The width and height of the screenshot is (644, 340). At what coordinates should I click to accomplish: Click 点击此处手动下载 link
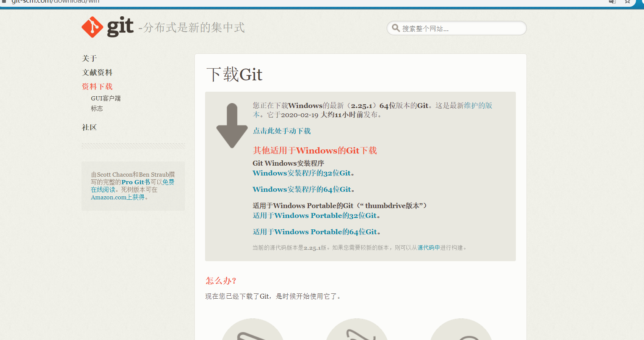tap(282, 131)
